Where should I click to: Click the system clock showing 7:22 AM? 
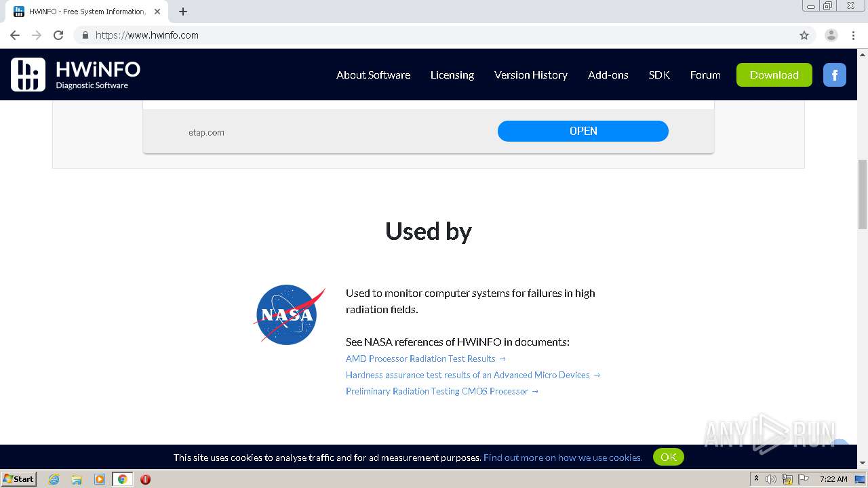pos(833,479)
